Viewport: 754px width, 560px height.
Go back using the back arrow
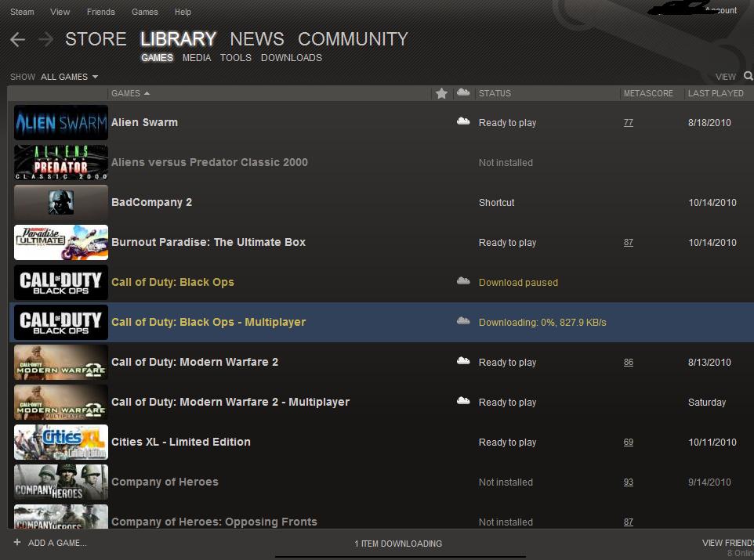click(x=17, y=39)
